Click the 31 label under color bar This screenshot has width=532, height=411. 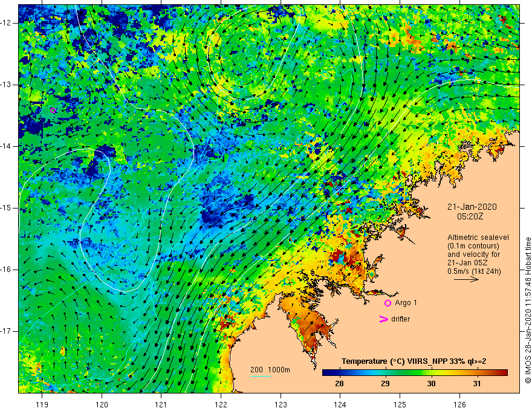point(477,384)
